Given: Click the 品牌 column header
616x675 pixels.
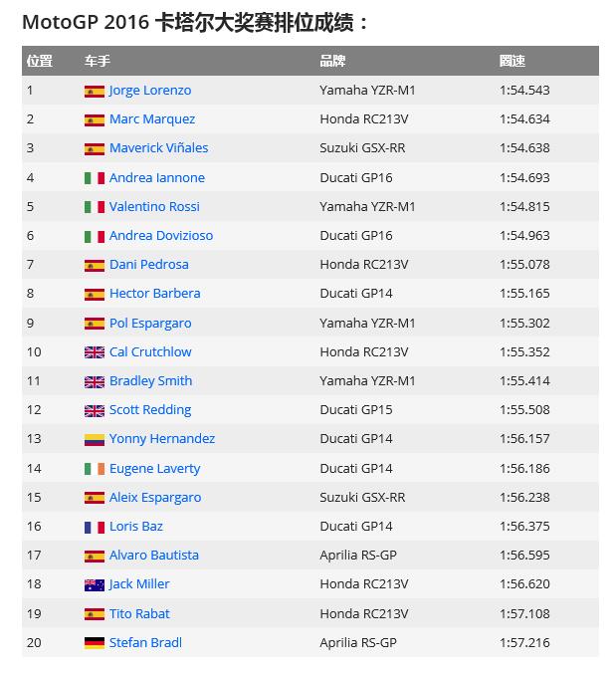Looking at the screenshot, I should point(332,61).
